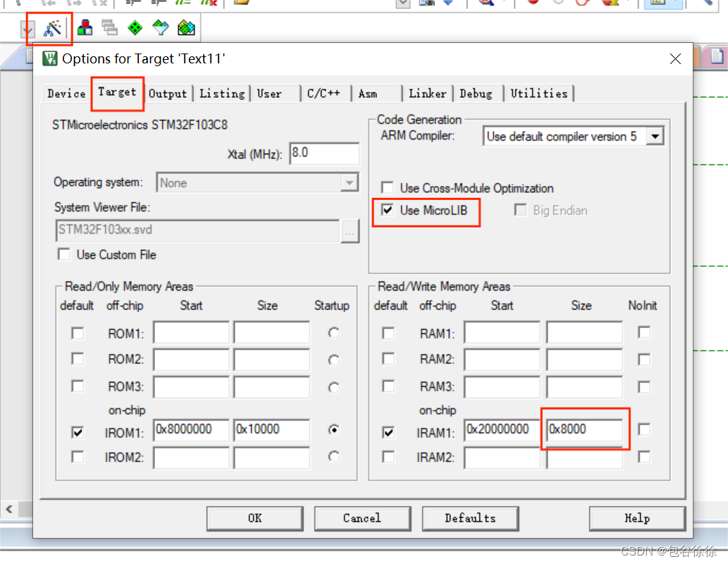Check the ROM3 default checkbox
The height and width of the screenshot is (564, 728).
pyautogui.click(x=78, y=386)
